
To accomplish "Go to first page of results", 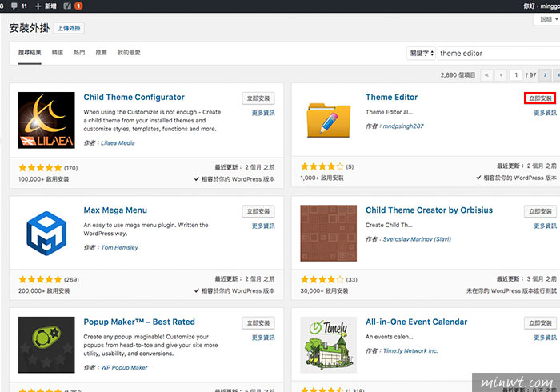I will coord(486,75).
